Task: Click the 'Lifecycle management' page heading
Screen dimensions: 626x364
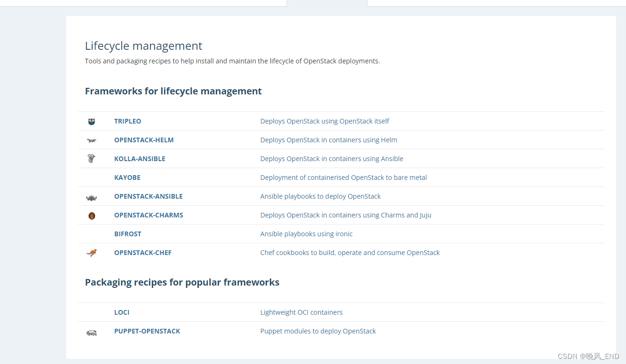Action: point(143,46)
